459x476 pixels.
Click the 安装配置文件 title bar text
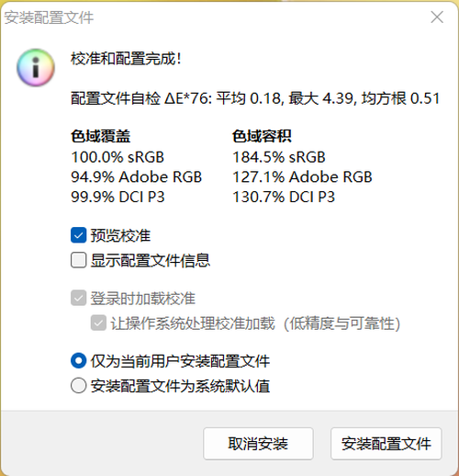[49, 17]
